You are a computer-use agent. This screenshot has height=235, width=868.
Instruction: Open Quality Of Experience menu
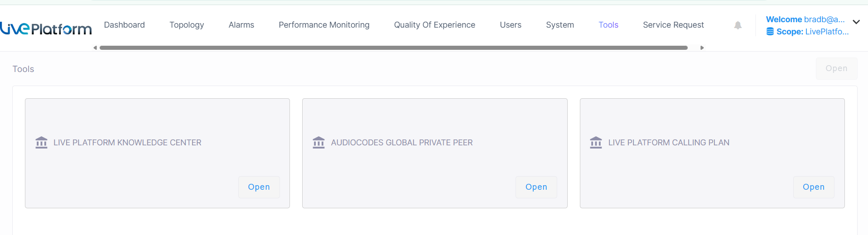[434, 25]
